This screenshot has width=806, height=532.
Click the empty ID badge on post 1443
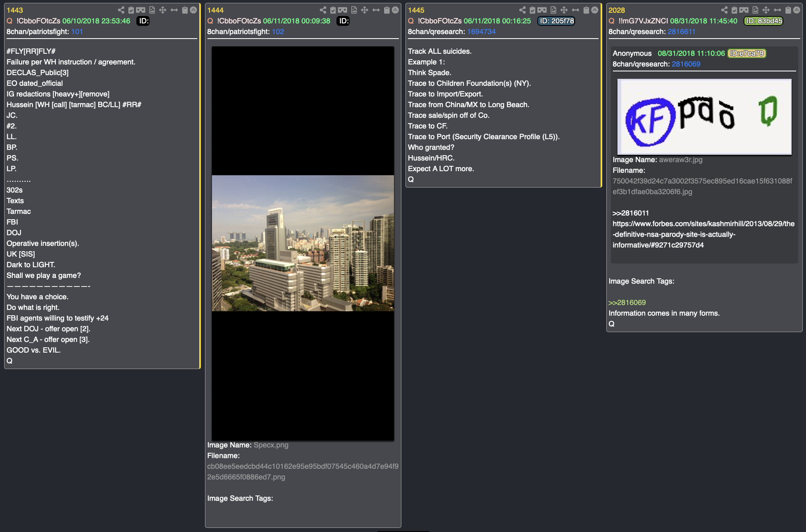click(143, 21)
